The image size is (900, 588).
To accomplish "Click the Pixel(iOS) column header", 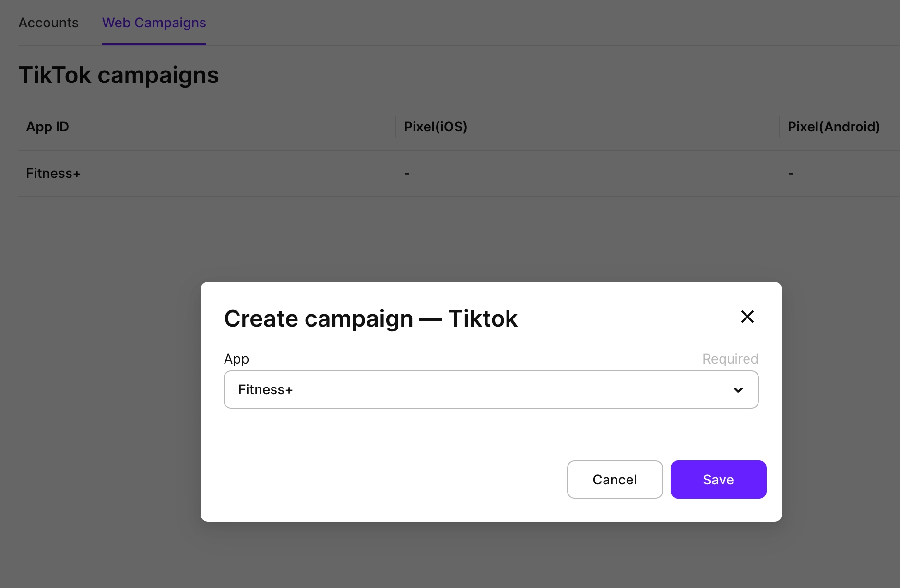I will point(435,127).
